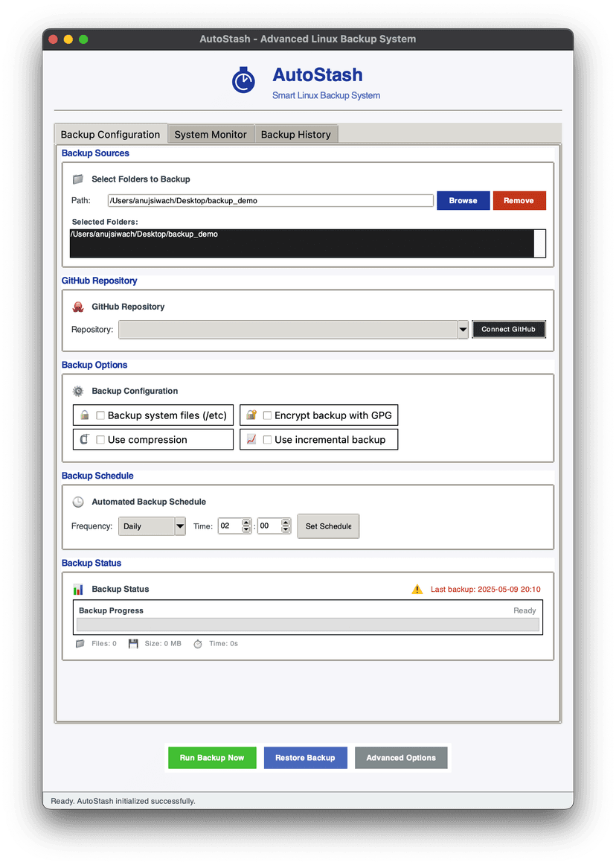Click the empty Repository combo box field
616x865 pixels.
(x=288, y=329)
